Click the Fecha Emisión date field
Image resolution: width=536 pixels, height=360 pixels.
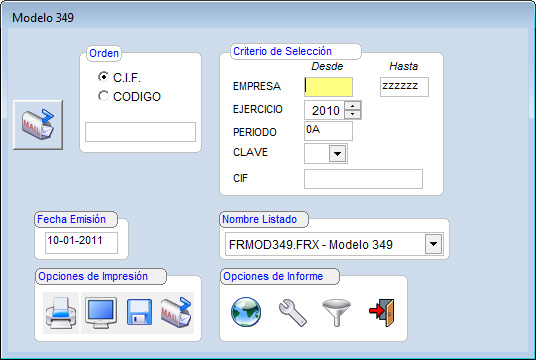[81, 243]
